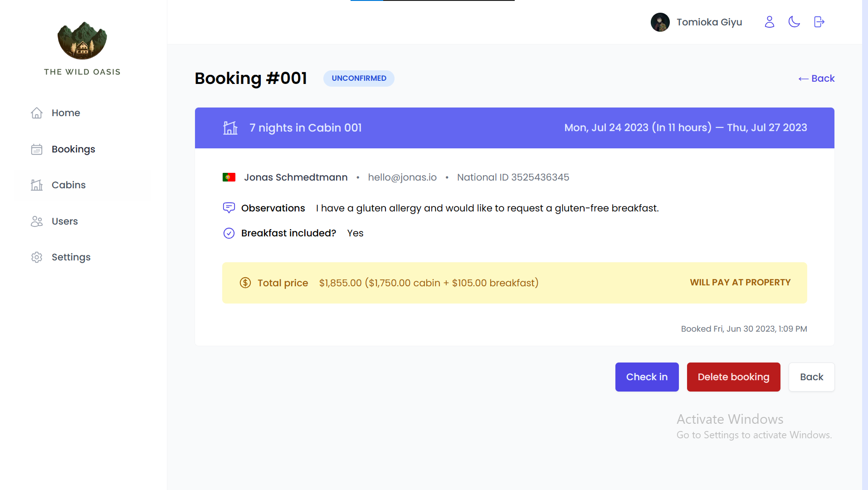The width and height of the screenshot is (868, 490).
Task: Click the Settings gear icon
Action: pos(37,257)
